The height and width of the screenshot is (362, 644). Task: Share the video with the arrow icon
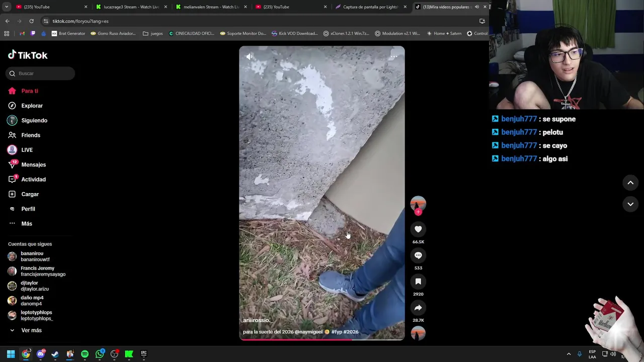coord(418,308)
